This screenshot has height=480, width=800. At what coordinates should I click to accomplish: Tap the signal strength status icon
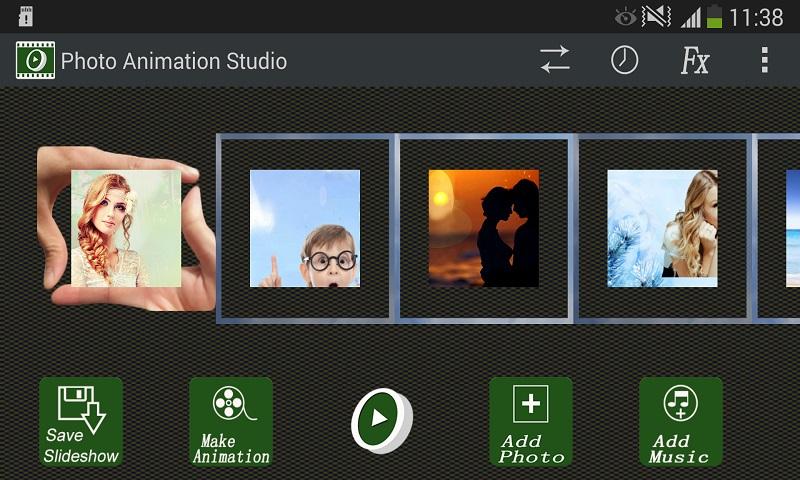tap(690, 19)
